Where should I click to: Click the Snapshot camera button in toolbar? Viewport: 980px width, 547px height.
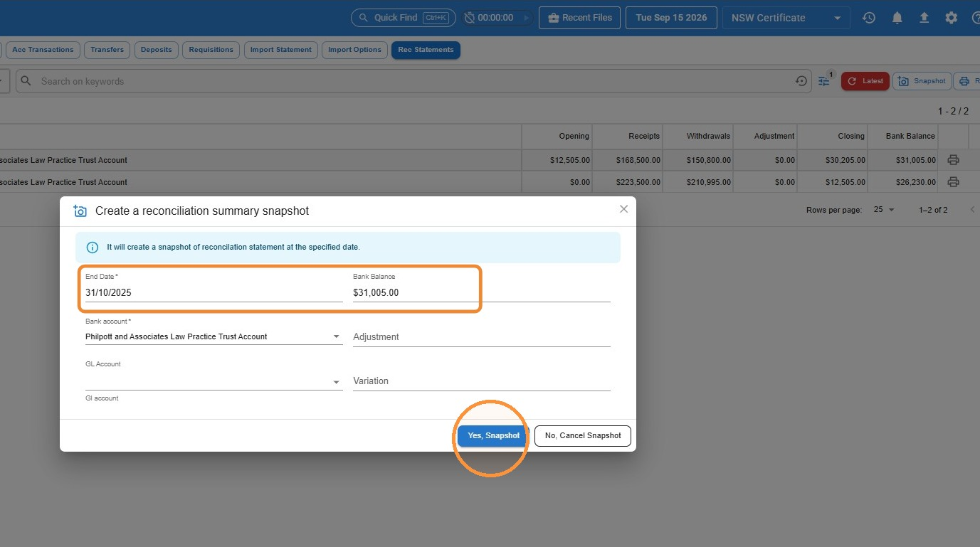point(922,81)
